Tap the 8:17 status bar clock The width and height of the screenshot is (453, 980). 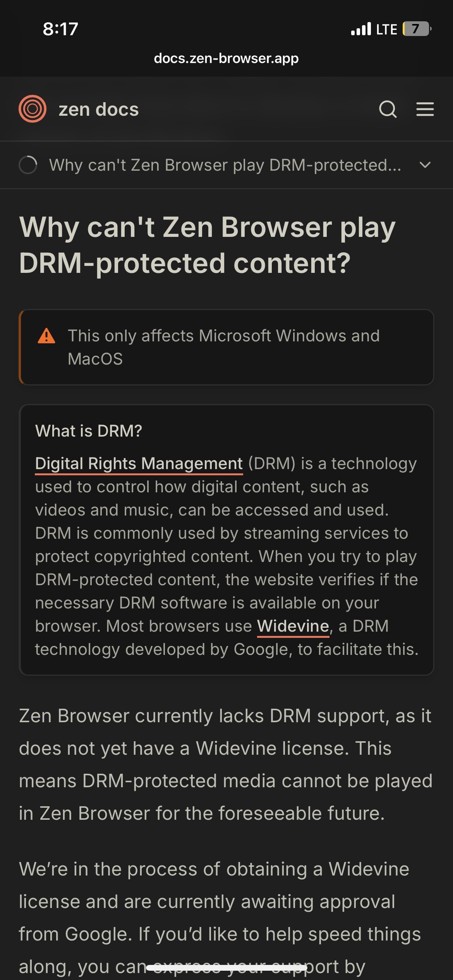tap(60, 29)
